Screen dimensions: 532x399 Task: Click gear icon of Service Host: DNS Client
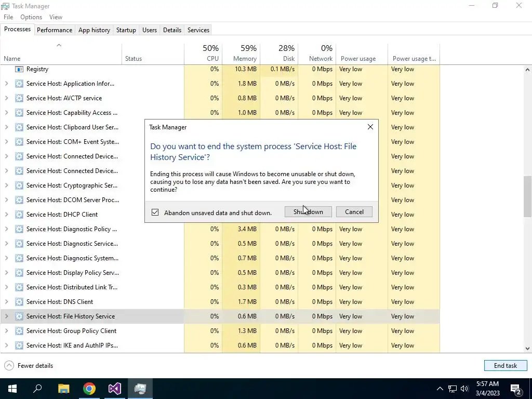tap(19, 302)
